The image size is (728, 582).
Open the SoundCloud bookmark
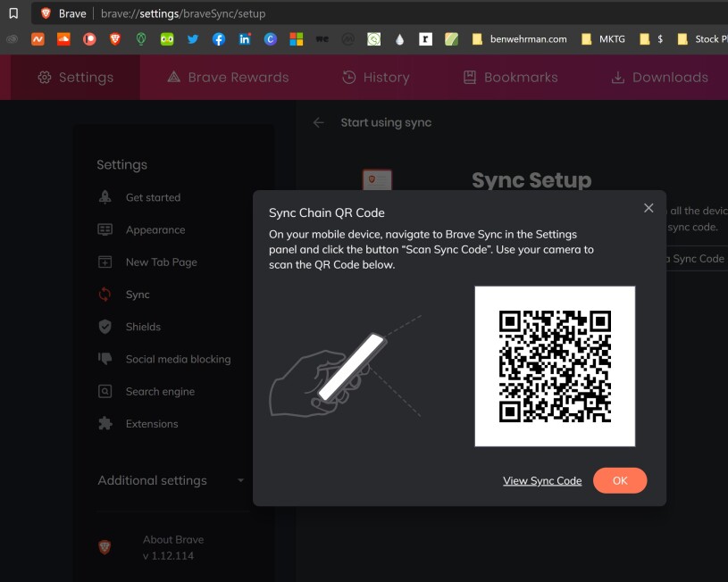pyautogui.click(x=63, y=39)
